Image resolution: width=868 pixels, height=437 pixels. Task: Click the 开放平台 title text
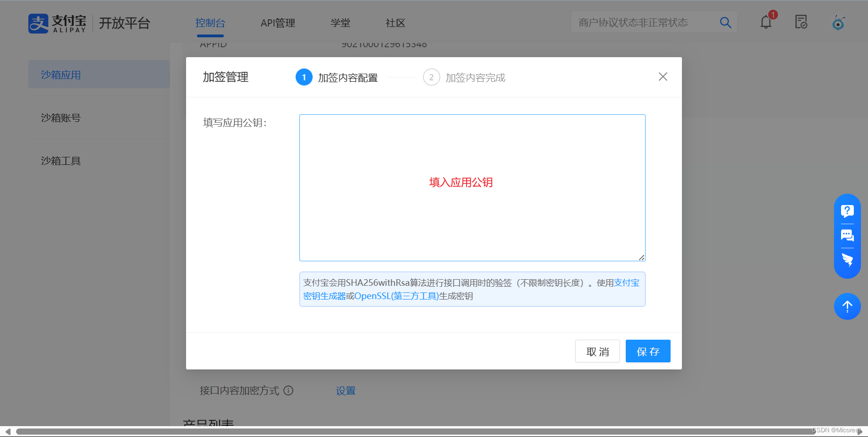(x=124, y=23)
